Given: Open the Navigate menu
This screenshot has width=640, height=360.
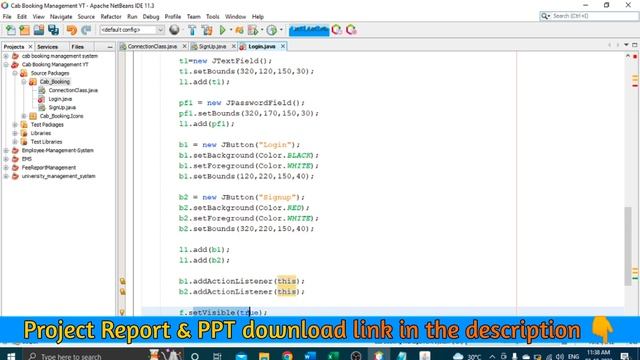Looking at the screenshot, I should click(61, 17).
